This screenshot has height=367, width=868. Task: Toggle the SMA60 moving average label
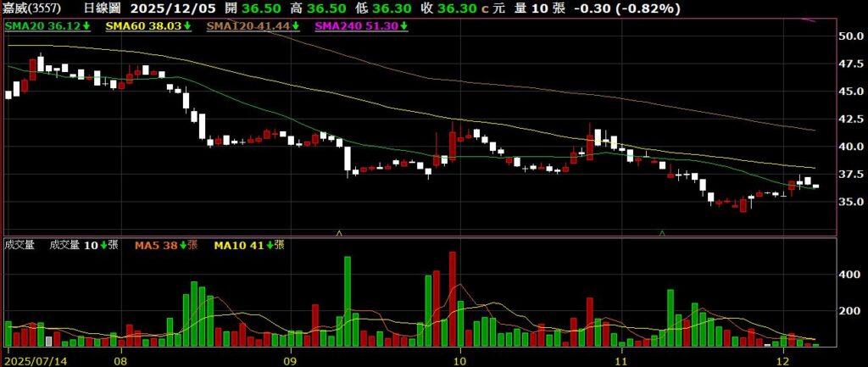[x=137, y=26]
